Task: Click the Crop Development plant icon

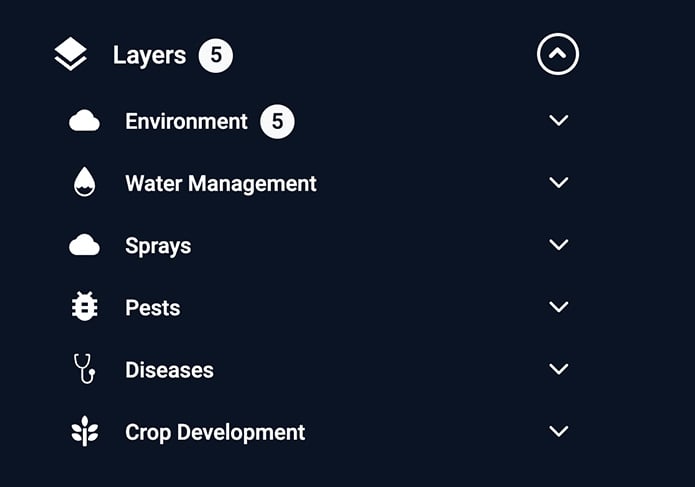Action: click(85, 431)
